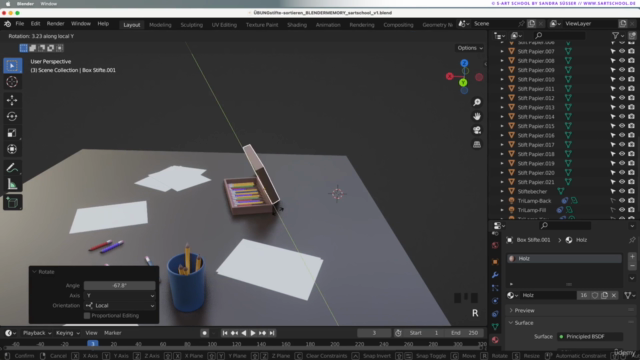
Task: Add a new material slot plus button
Action: click(x=632, y=257)
